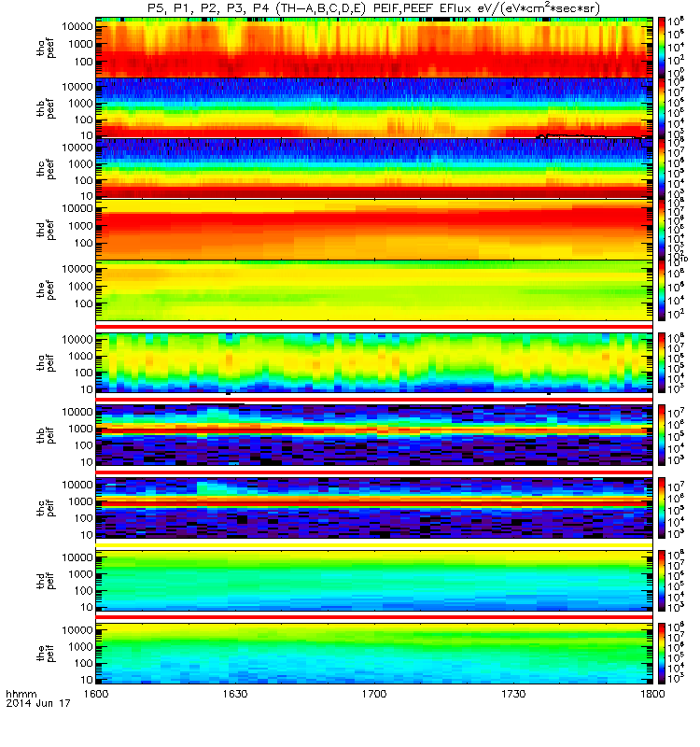The image size is (700, 747).
Task: Select the thc peef color bar
Action: point(662,169)
